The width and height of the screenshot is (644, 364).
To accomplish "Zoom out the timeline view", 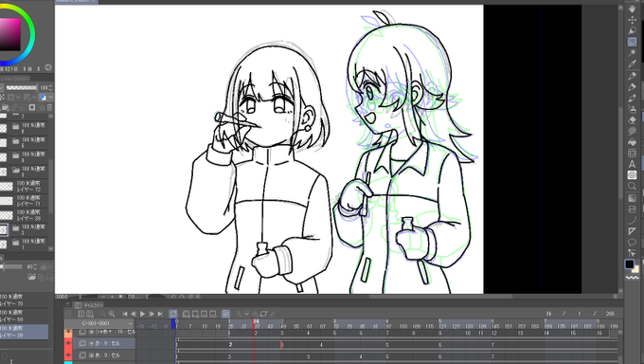I will tap(102, 314).
